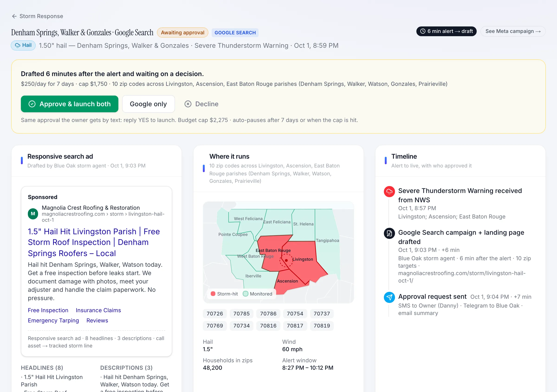Click the red storm center dot on map
Image resolution: width=557 pixels, height=392 pixels.
286,260
